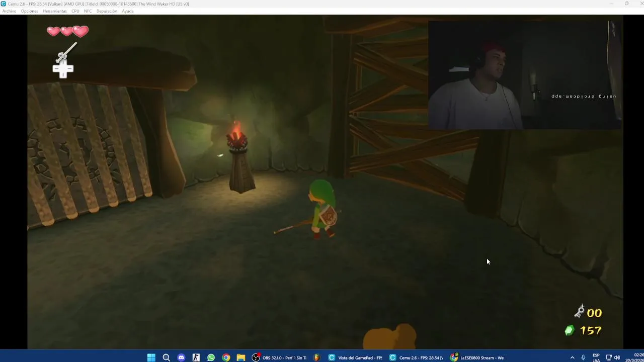
Task: Click the microphone tray icon
Action: (x=583, y=357)
